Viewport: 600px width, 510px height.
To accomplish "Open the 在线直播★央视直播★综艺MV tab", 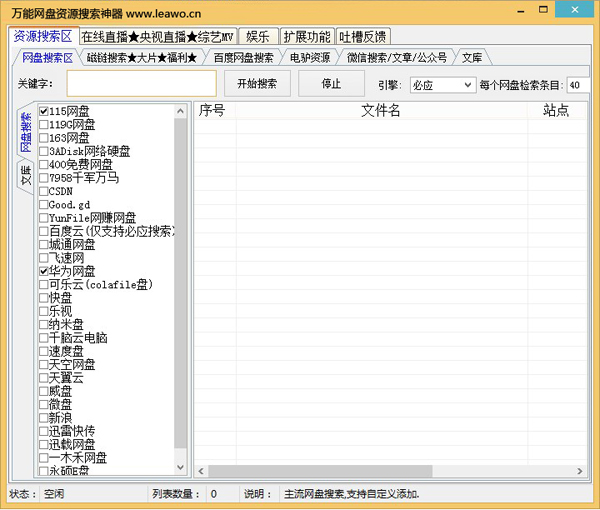I will pos(157,37).
